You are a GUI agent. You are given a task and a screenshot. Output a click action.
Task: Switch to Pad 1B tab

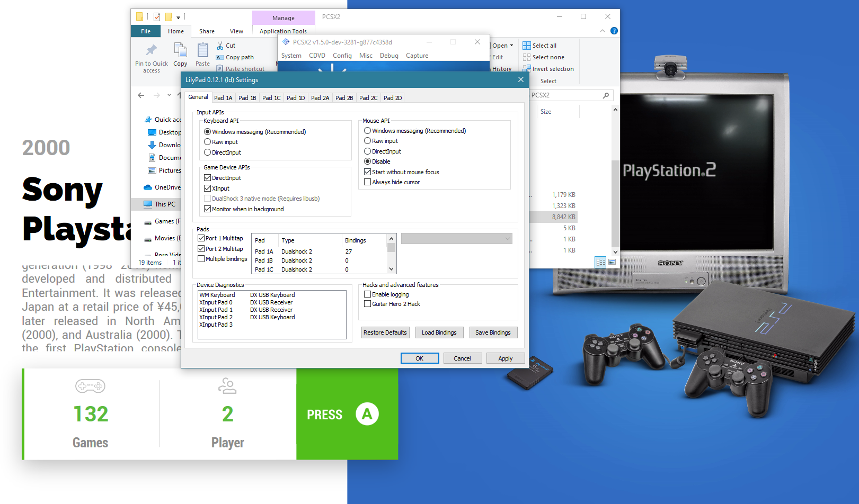(x=247, y=98)
